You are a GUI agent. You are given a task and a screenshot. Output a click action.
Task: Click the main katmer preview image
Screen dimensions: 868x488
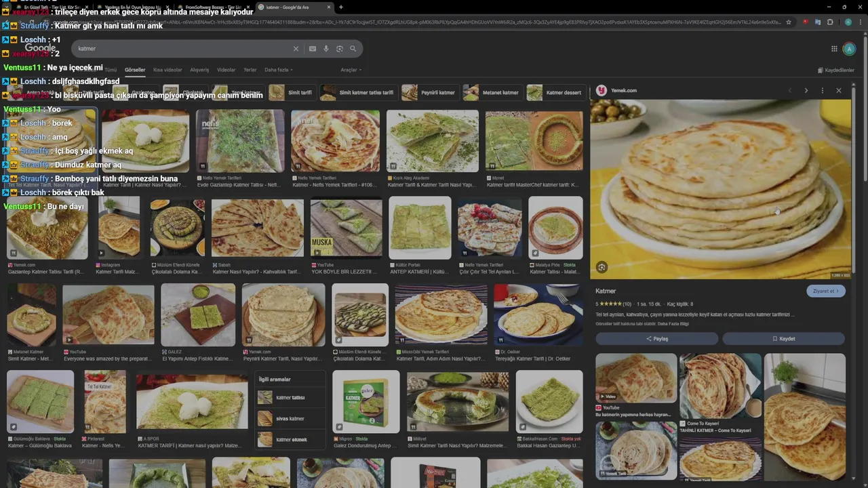(720, 188)
